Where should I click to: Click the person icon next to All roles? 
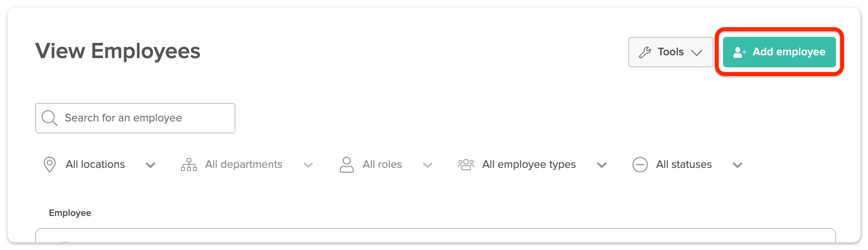click(346, 164)
